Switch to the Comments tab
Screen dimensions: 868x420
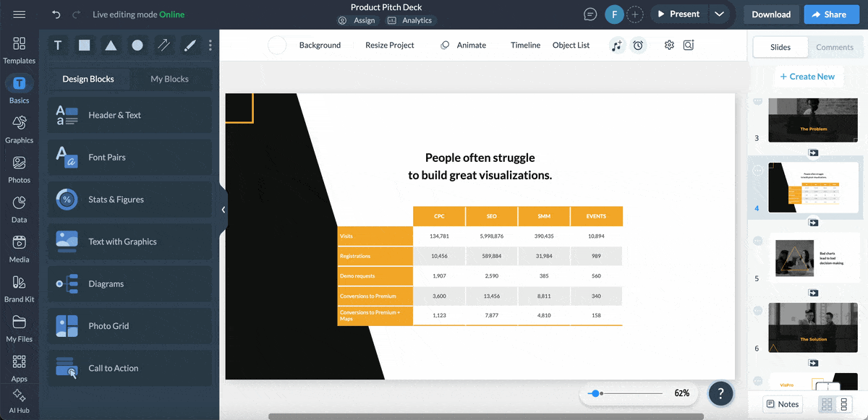pyautogui.click(x=835, y=47)
